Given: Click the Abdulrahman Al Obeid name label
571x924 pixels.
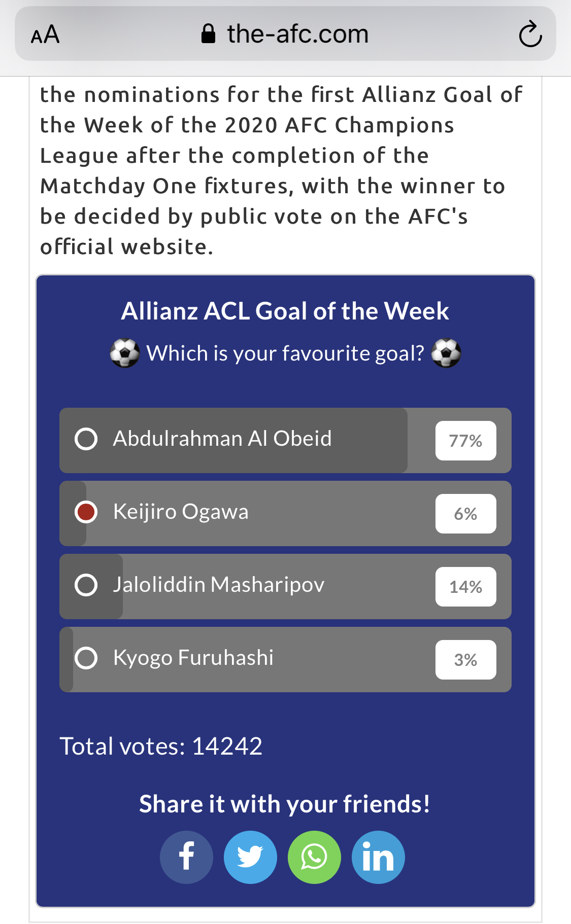Looking at the screenshot, I should (222, 439).
